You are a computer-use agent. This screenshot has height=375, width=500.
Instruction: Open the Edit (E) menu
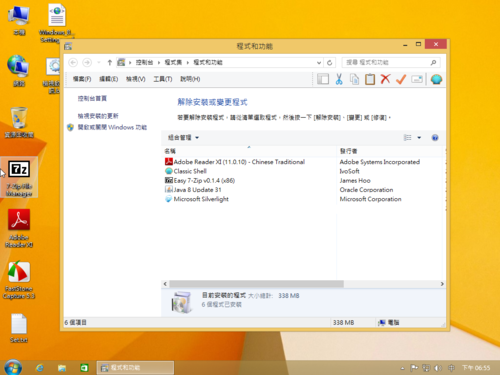tap(109, 79)
